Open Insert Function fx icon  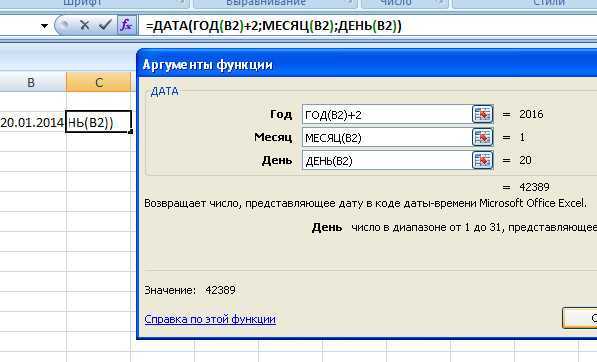(126, 26)
